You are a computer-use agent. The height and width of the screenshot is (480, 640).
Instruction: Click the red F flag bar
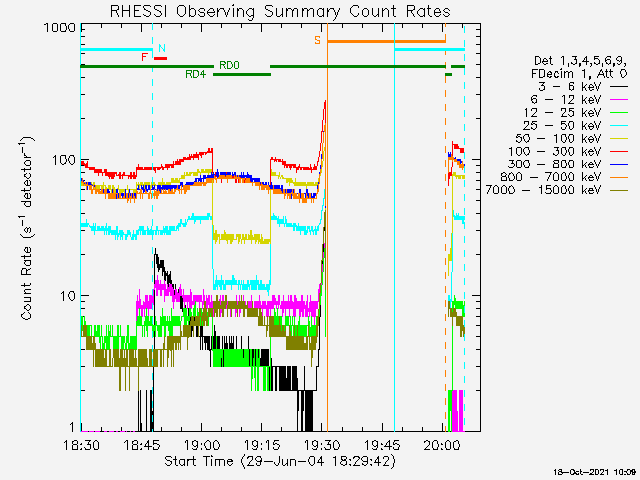click(x=160, y=58)
